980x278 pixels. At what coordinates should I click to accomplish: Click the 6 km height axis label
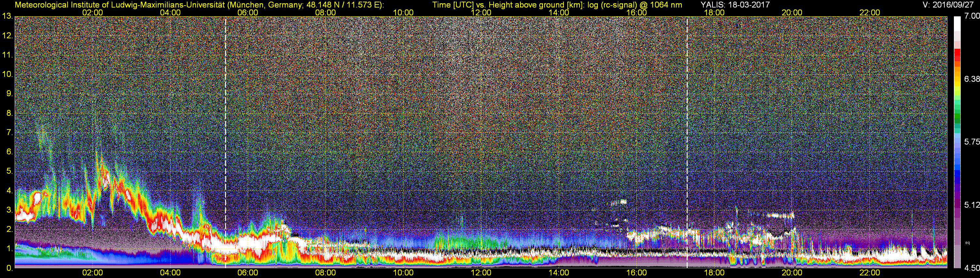pos(9,151)
